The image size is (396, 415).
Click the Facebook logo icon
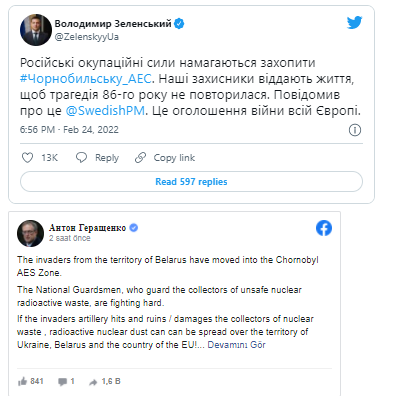click(324, 228)
